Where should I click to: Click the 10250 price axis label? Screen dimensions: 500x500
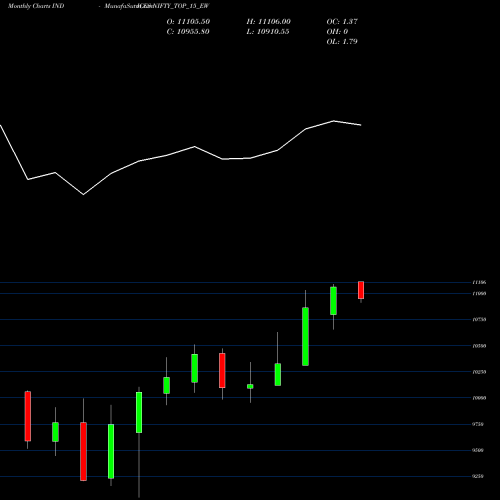pos(479,372)
